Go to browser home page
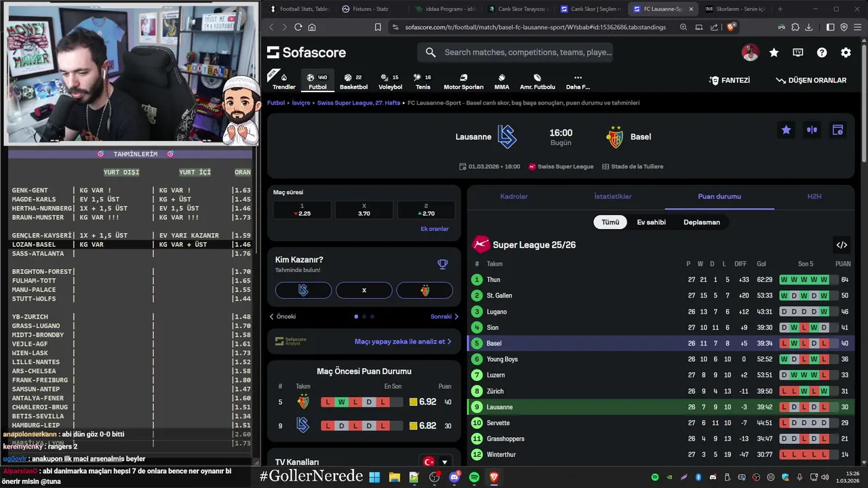Screen dimensions: 868x488 click(312, 27)
